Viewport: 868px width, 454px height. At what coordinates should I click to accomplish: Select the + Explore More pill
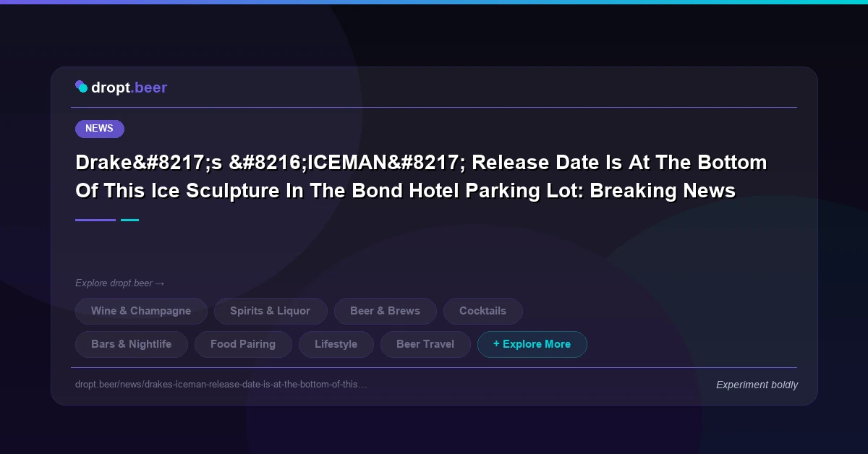532,344
